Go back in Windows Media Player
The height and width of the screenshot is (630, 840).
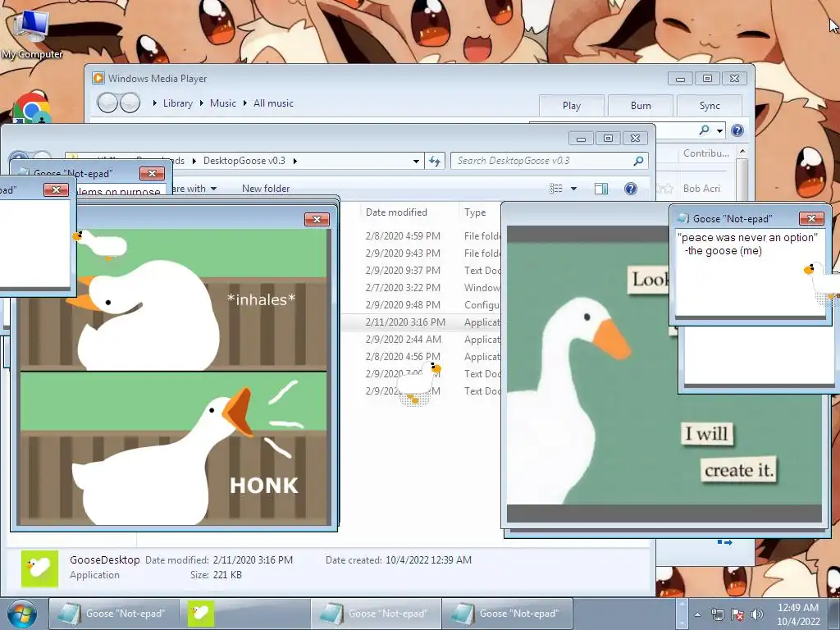tap(107, 103)
